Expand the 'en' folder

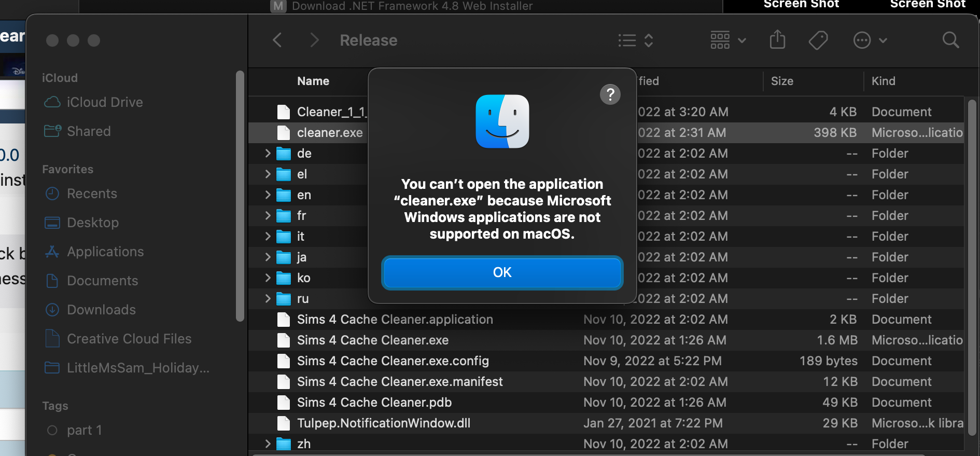(x=268, y=195)
